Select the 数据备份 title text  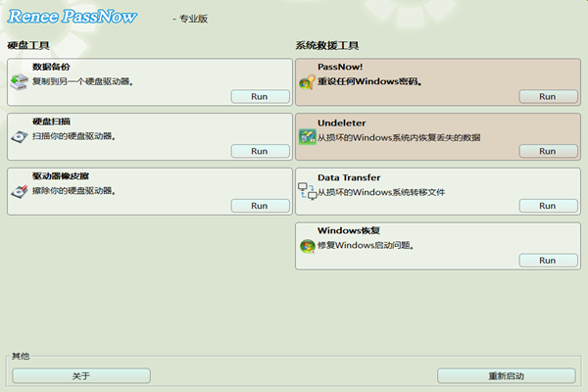(x=51, y=67)
